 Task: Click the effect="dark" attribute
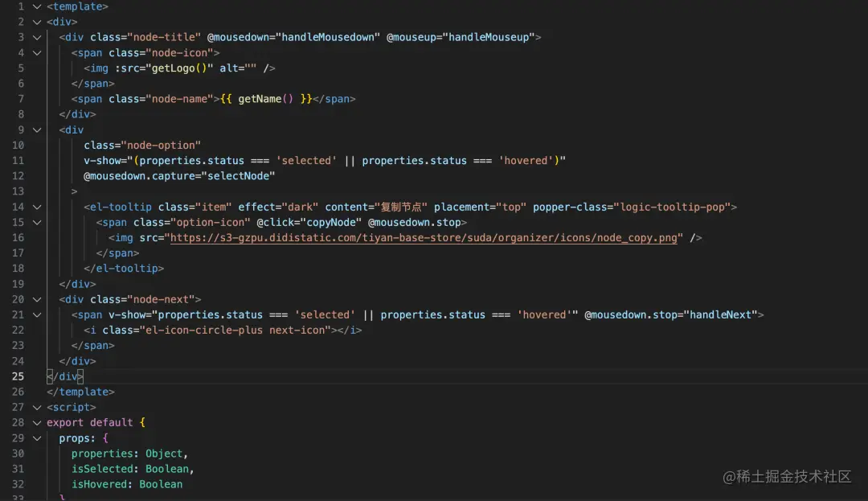pyautogui.click(x=278, y=207)
